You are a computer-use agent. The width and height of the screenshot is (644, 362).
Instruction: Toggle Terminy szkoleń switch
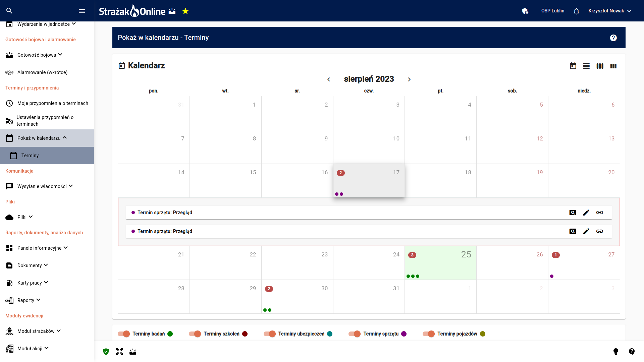pyautogui.click(x=195, y=334)
